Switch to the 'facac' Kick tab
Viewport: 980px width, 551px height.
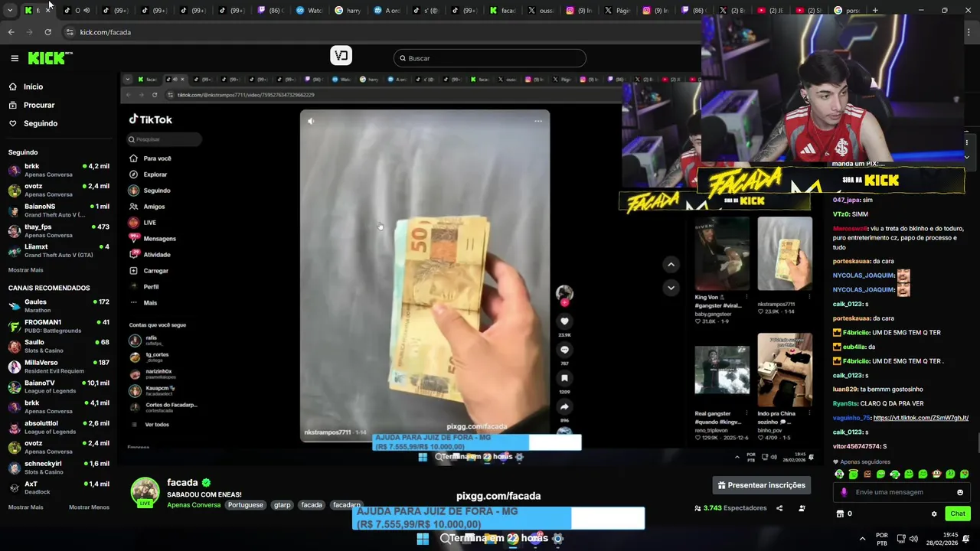coord(504,11)
